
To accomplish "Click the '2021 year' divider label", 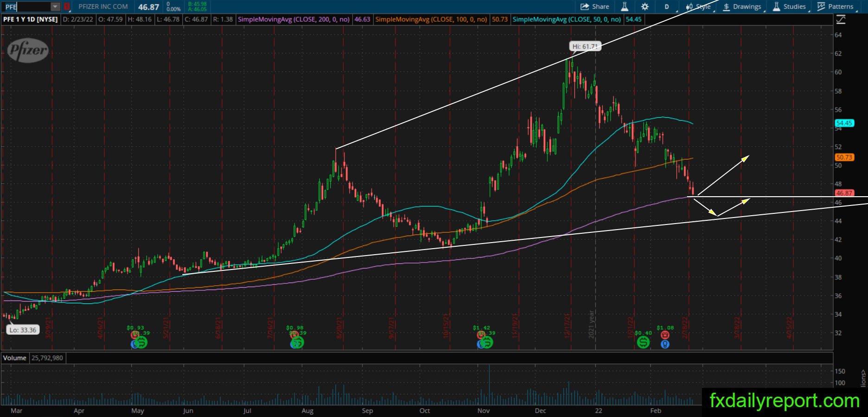I will [592, 324].
